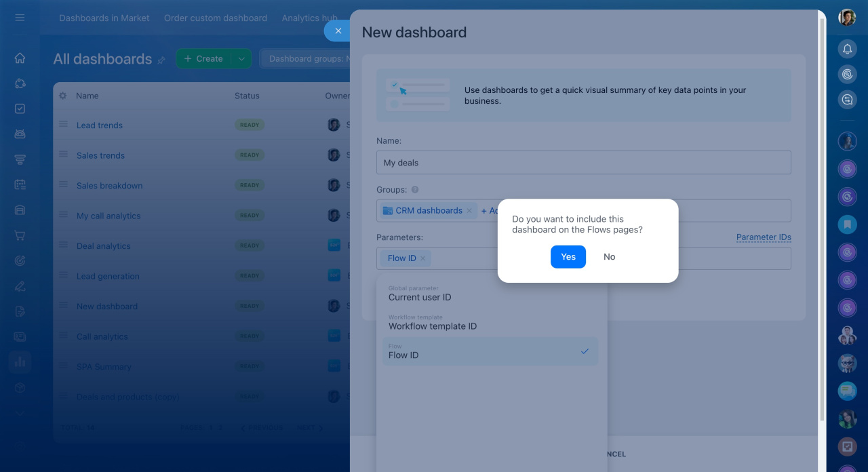Expand the Create button dropdown arrow
868x472 pixels.
pyautogui.click(x=241, y=59)
